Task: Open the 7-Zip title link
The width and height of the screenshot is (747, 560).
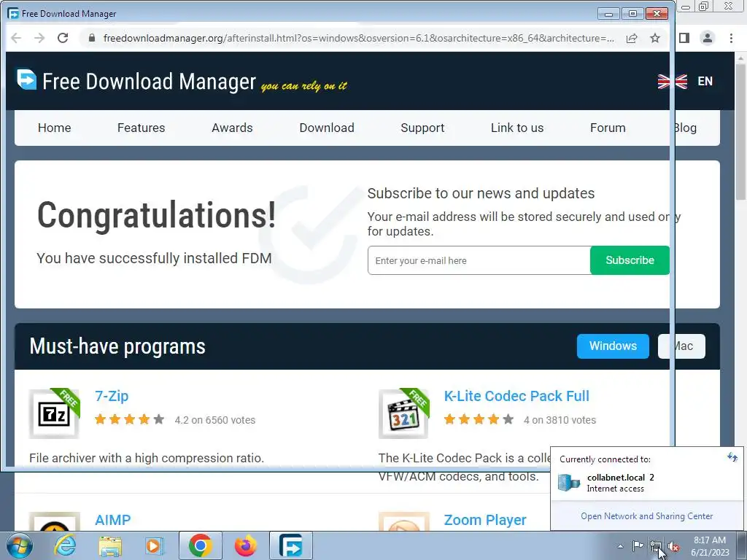Action: pos(112,396)
